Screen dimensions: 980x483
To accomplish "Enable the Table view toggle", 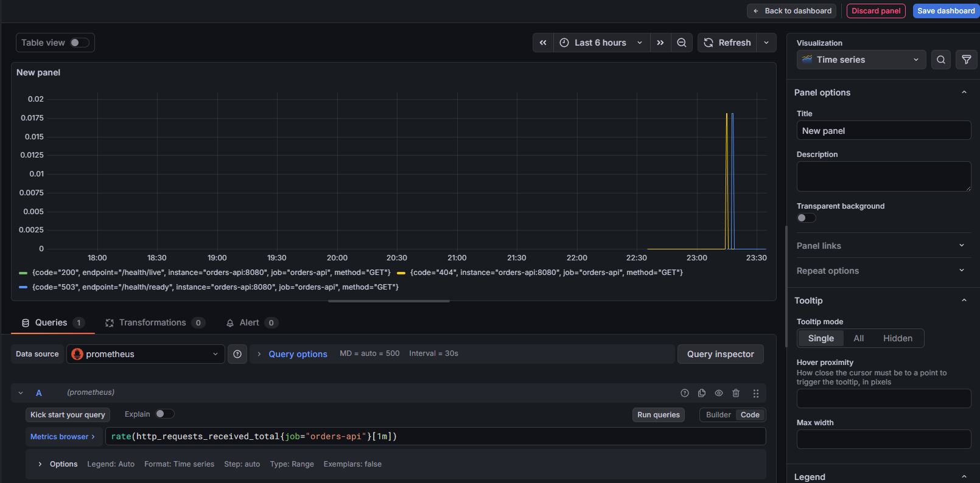I will pos(79,43).
